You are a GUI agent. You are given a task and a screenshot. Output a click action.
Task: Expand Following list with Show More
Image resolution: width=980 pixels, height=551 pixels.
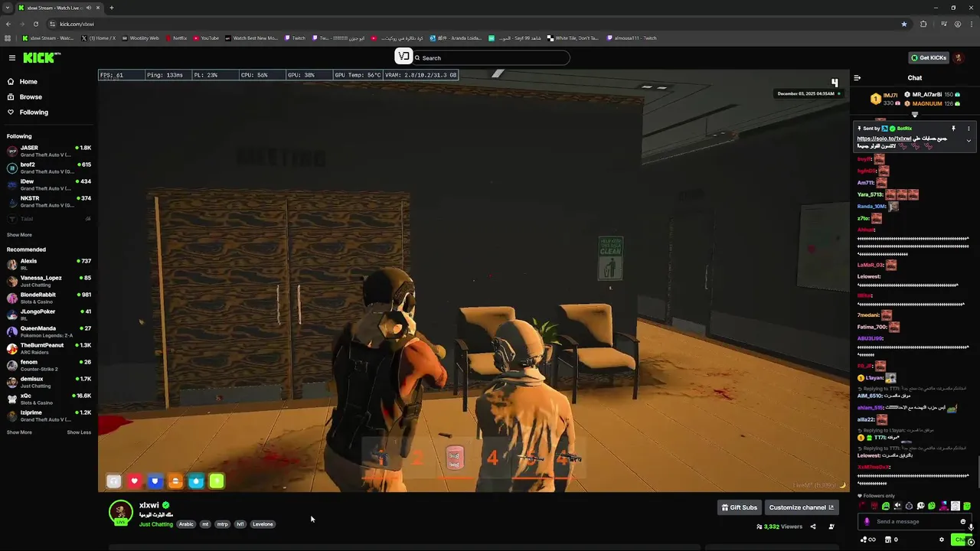tap(19, 235)
